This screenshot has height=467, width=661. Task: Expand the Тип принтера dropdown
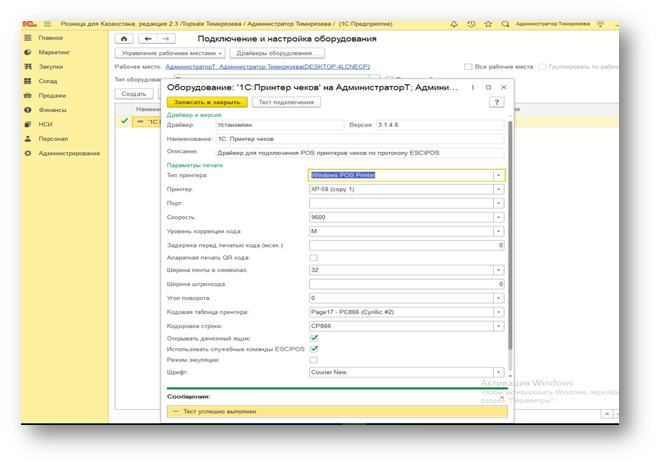498,175
